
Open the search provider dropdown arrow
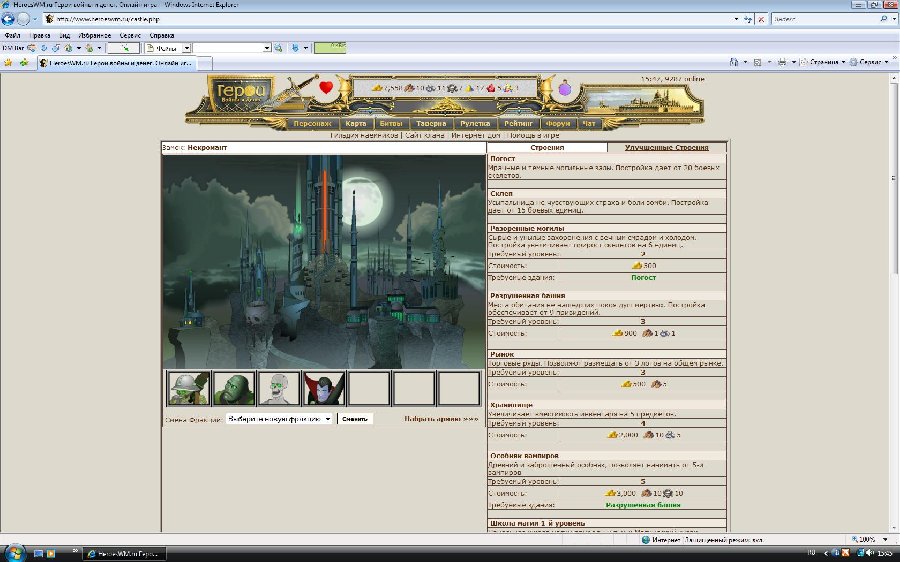click(x=893, y=19)
